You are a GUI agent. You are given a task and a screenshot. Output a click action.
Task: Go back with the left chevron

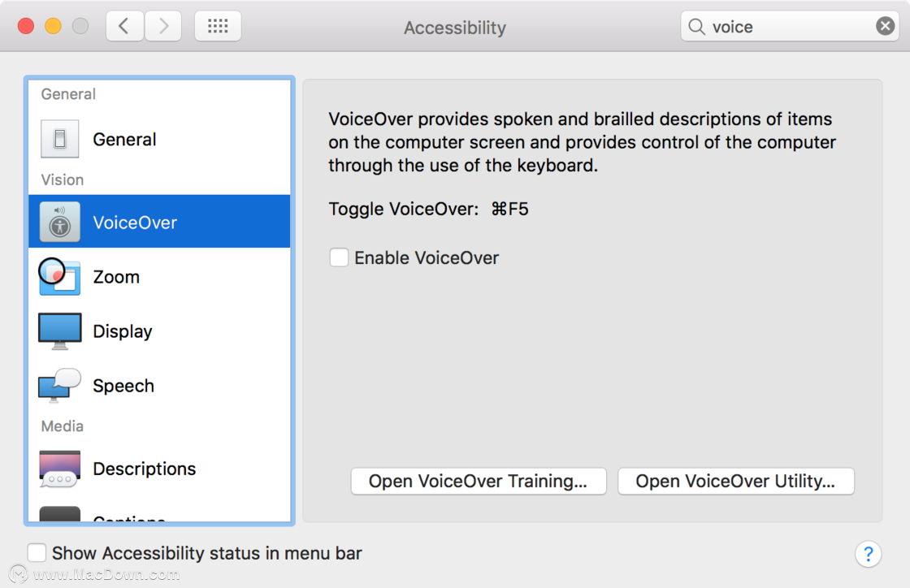click(x=124, y=26)
